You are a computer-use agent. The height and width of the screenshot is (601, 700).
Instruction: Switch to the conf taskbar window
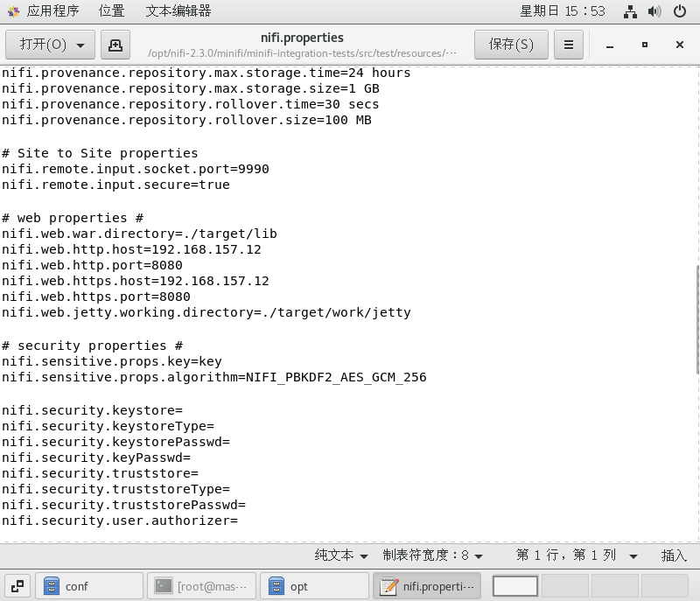point(89,586)
